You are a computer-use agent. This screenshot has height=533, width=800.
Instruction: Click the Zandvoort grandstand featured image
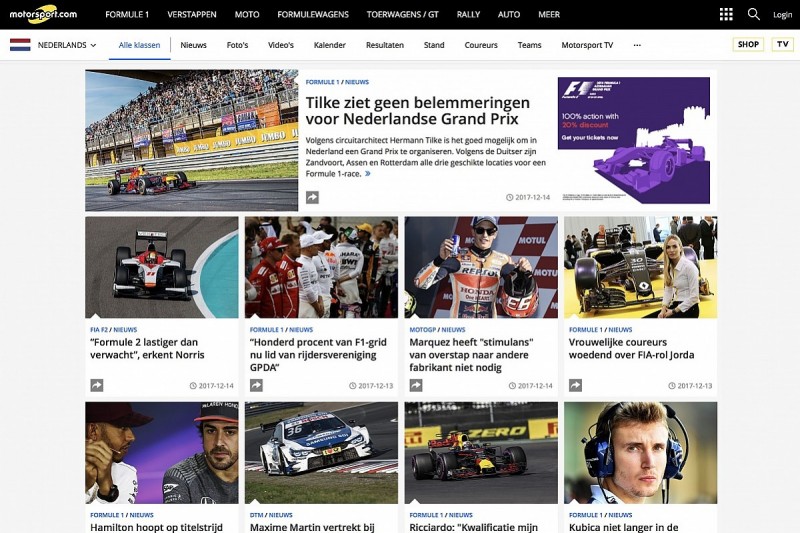coord(191,140)
